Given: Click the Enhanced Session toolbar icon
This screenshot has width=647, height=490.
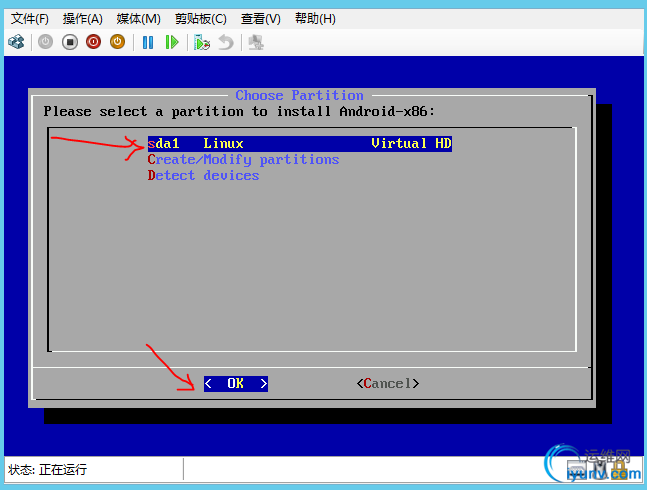Looking at the screenshot, I should pos(256,42).
